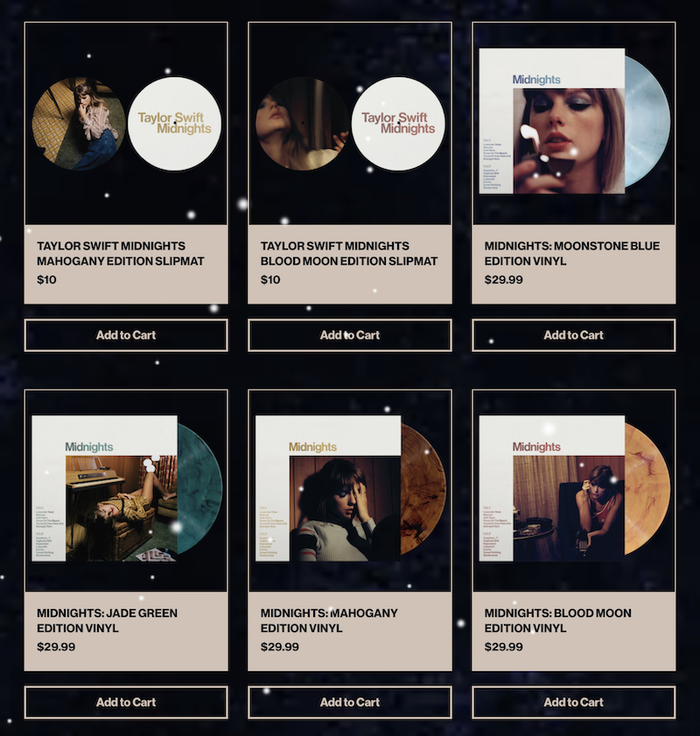Open Mahogany Edition Slipmat product title

[x=121, y=254]
